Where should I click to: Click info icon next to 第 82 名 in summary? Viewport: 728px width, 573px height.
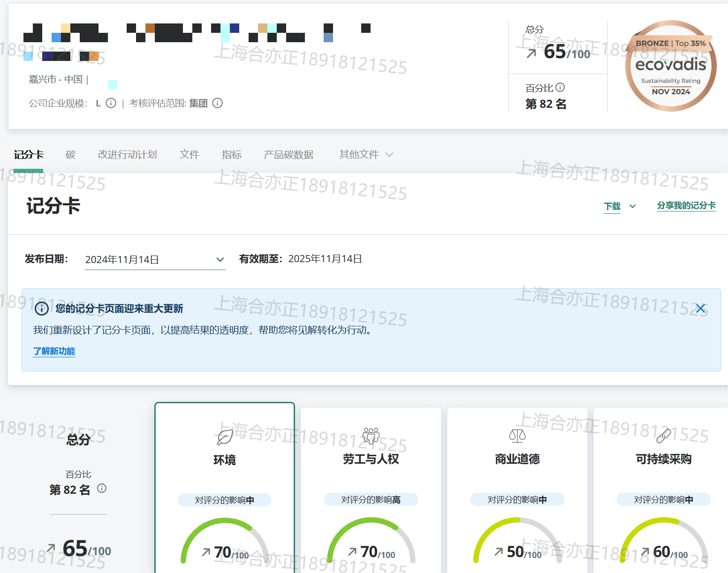[x=102, y=489]
